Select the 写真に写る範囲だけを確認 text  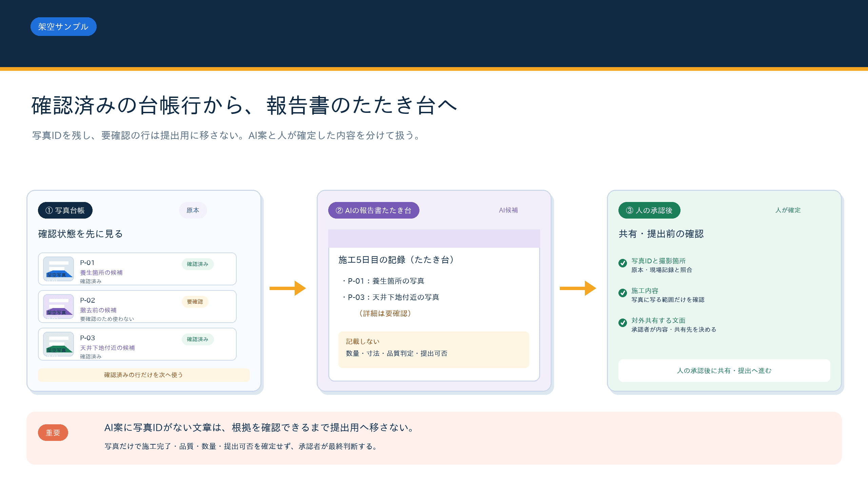tap(668, 300)
